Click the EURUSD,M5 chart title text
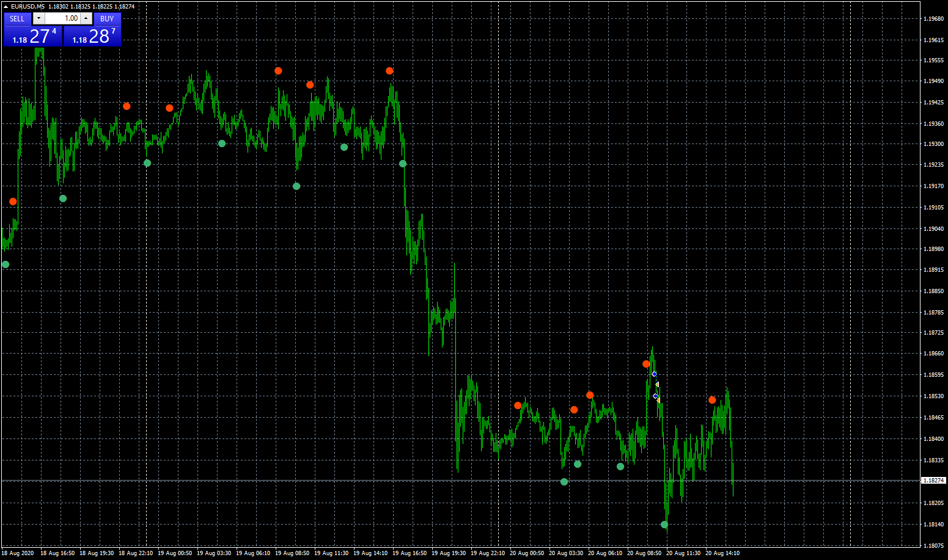Viewport: 948px width, 560px height. (x=28, y=7)
